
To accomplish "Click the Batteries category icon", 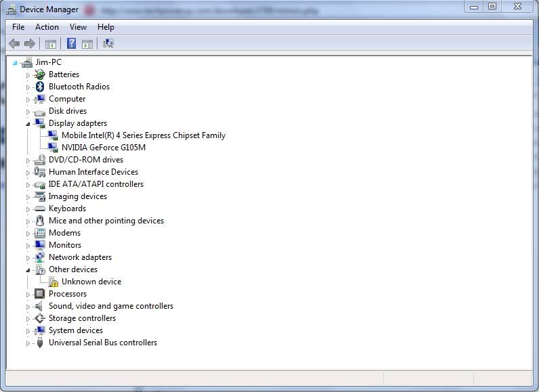I will 40,74.
